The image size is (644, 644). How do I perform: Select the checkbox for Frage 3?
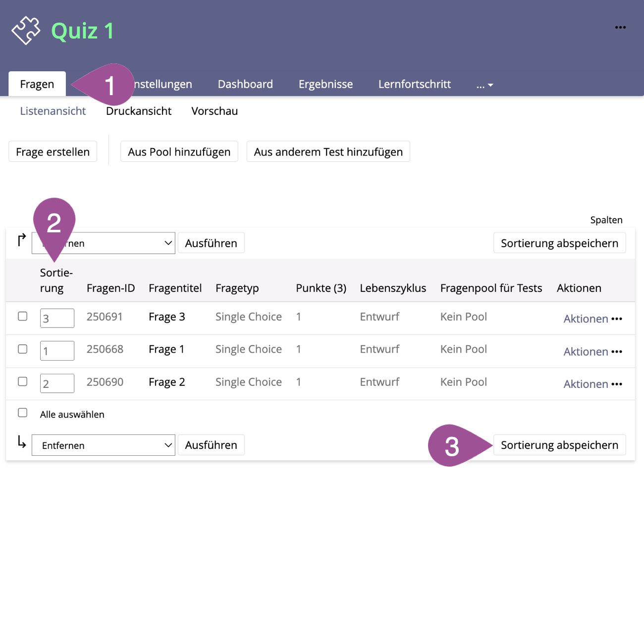click(23, 316)
